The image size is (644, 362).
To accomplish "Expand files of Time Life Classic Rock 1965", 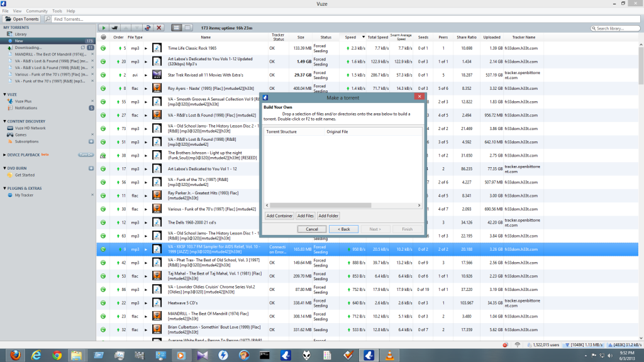I will click(146, 48).
